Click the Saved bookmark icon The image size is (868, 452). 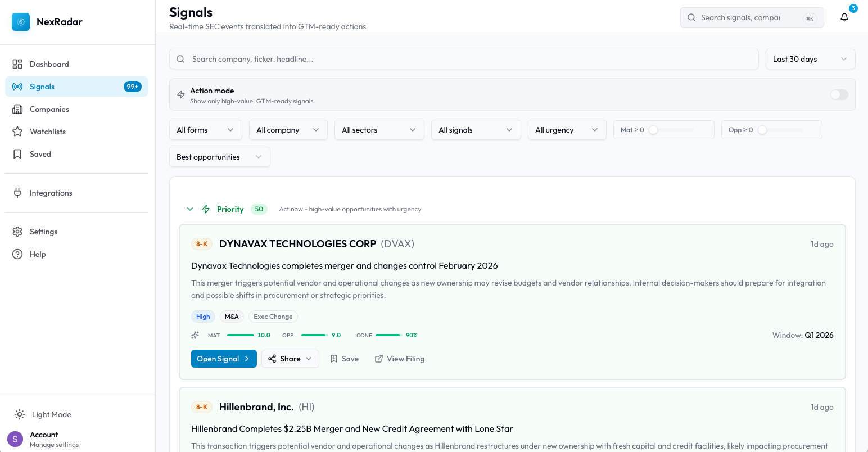pyautogui.click(x=17, y=154)
